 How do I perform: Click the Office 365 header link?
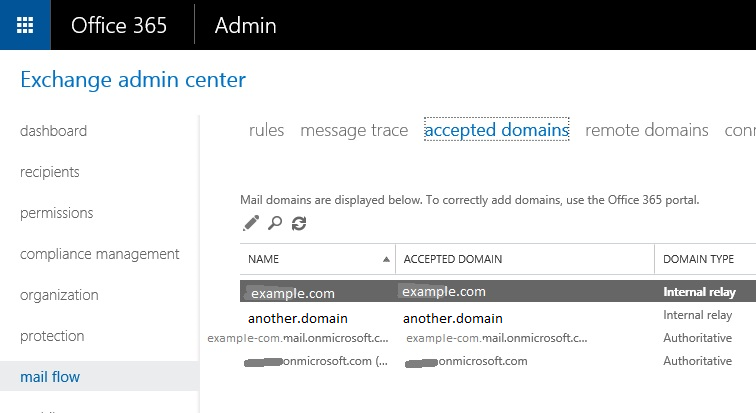119,25
